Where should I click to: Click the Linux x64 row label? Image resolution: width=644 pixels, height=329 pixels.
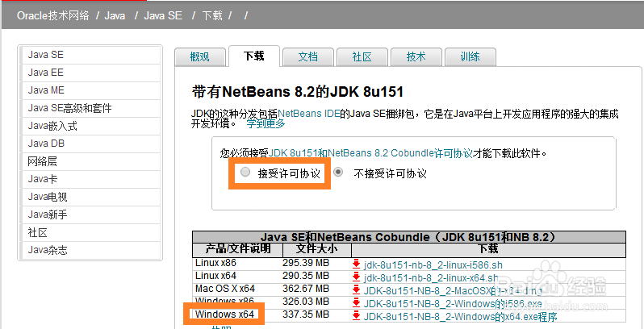215,276
